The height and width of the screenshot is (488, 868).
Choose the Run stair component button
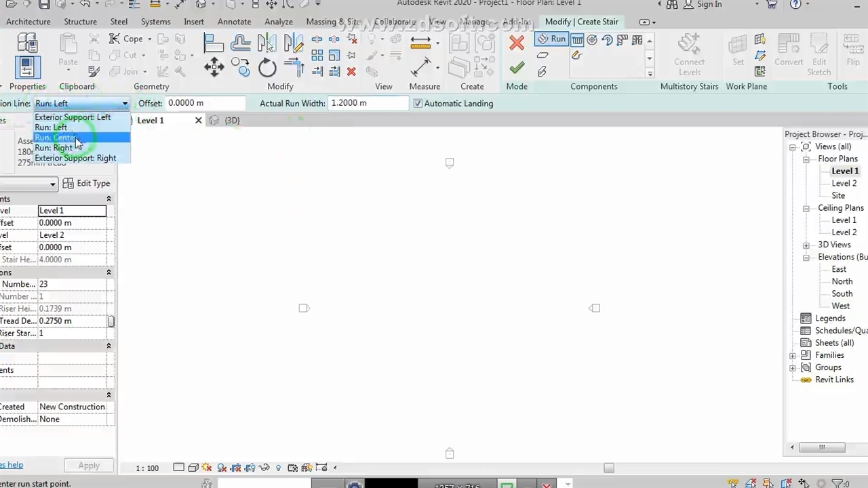click(551, 39)
